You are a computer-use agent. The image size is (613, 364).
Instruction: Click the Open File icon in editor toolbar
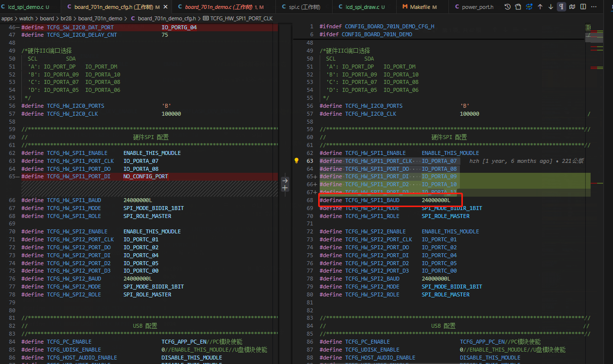pyautogui.click(x=518, y=7)
